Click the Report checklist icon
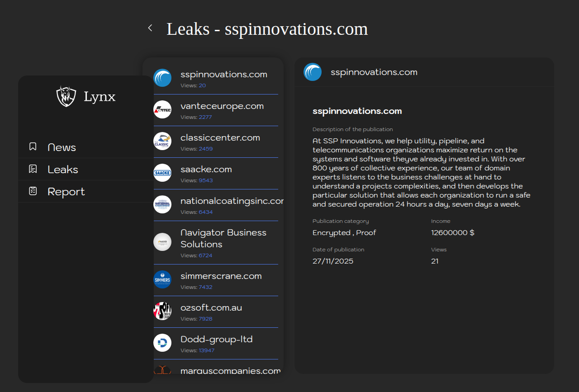 tap(33, 191)
